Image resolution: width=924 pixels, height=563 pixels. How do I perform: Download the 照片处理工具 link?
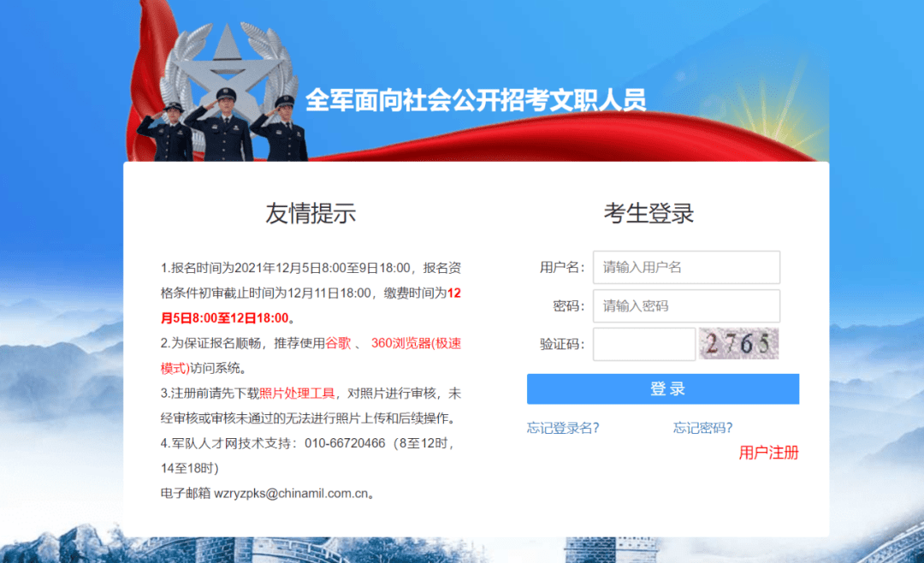pyautogui.click(x=297, y=394)
